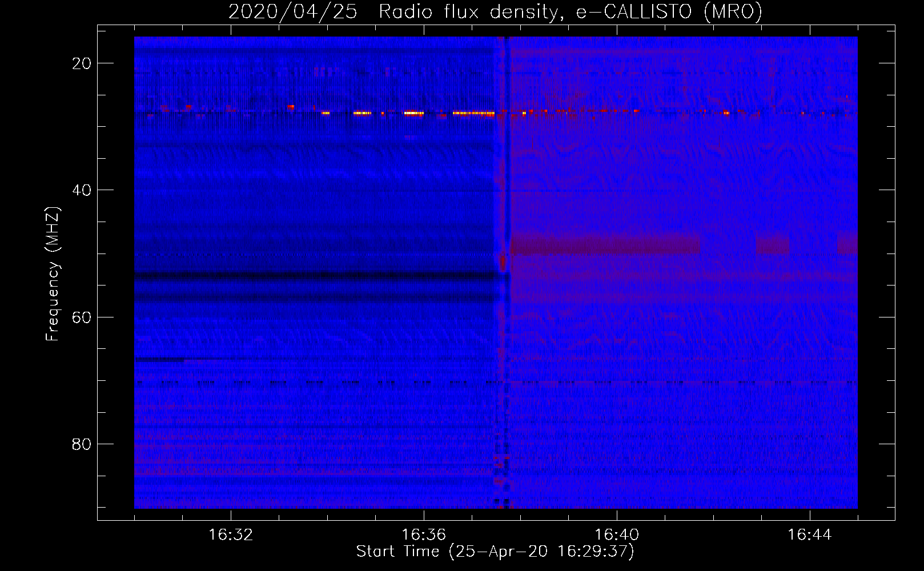Select the 'Frequency (MHZ)' axis label
The width and height of the screenshot is (924, 571).
pos(53,274)
